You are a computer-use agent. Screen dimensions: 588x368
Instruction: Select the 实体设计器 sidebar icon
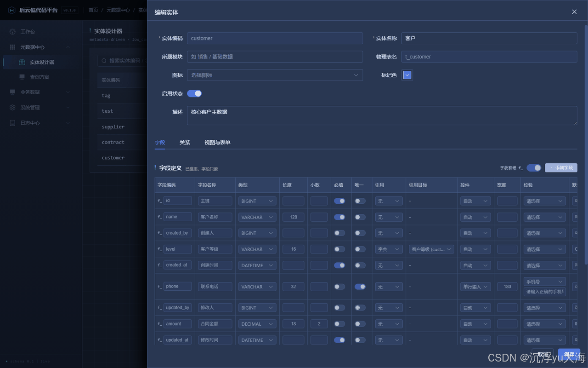(x=22, y=62)
